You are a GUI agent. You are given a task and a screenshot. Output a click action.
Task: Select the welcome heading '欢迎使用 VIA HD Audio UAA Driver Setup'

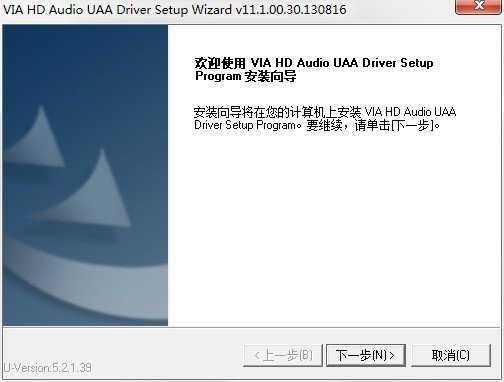click(314, 63)
